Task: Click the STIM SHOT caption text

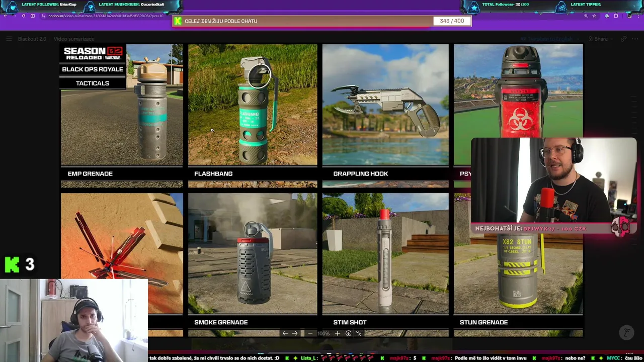Action: (350, 322)
